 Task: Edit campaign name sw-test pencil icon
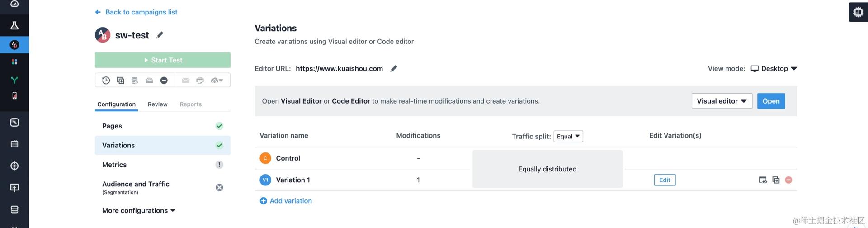coord(160,35)
